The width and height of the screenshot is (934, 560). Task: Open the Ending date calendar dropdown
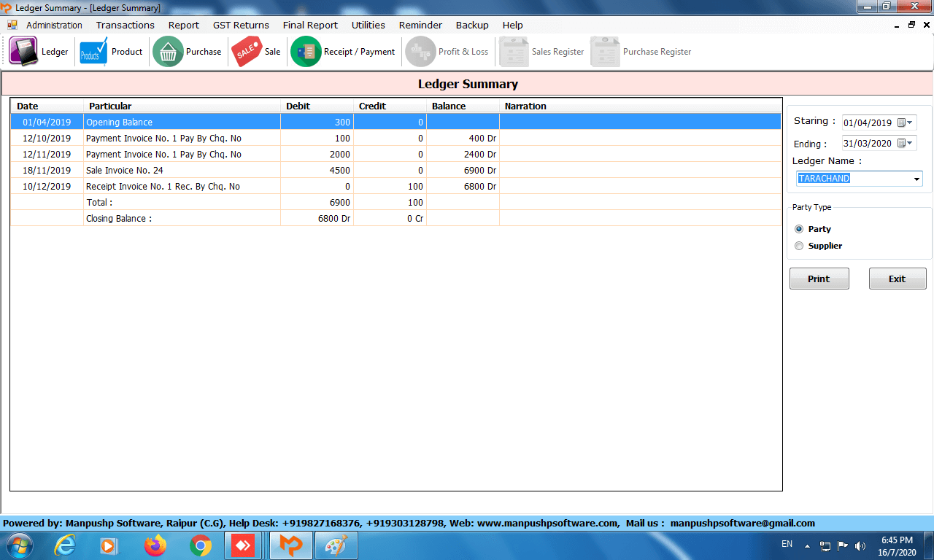pyautogui.click(x=906, y=143)
